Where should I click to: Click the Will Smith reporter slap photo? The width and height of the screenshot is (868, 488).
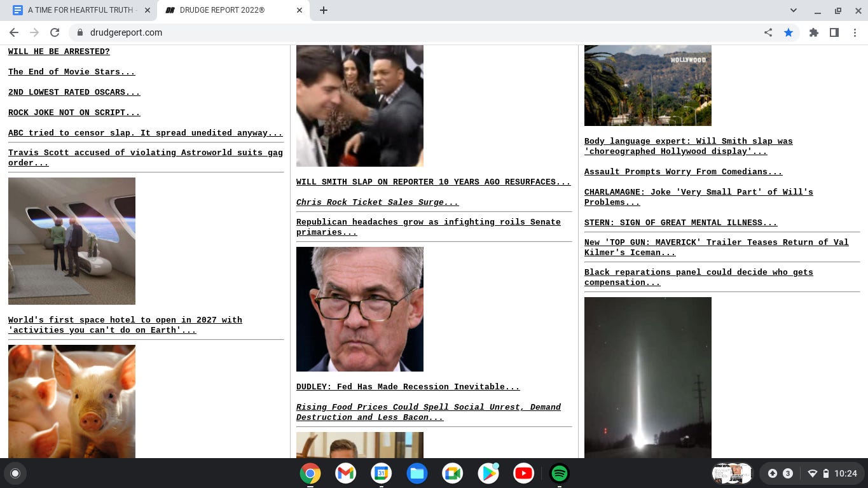coord(360,106)
